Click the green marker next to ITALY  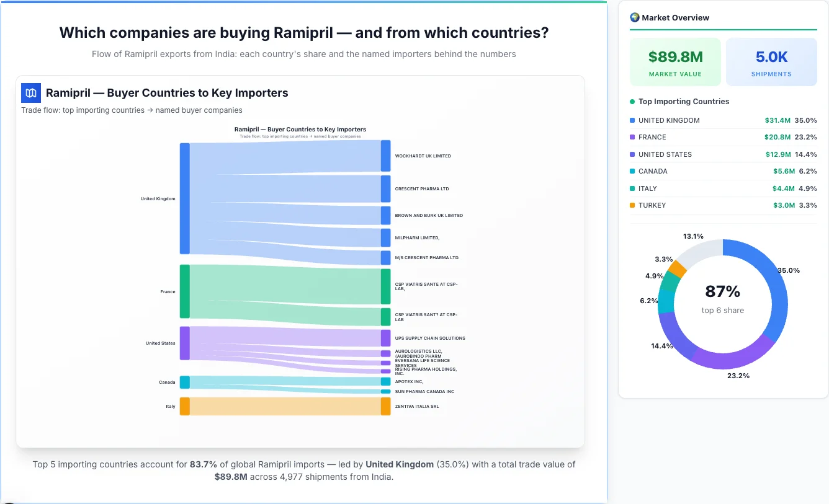click(x=631, y=188)
